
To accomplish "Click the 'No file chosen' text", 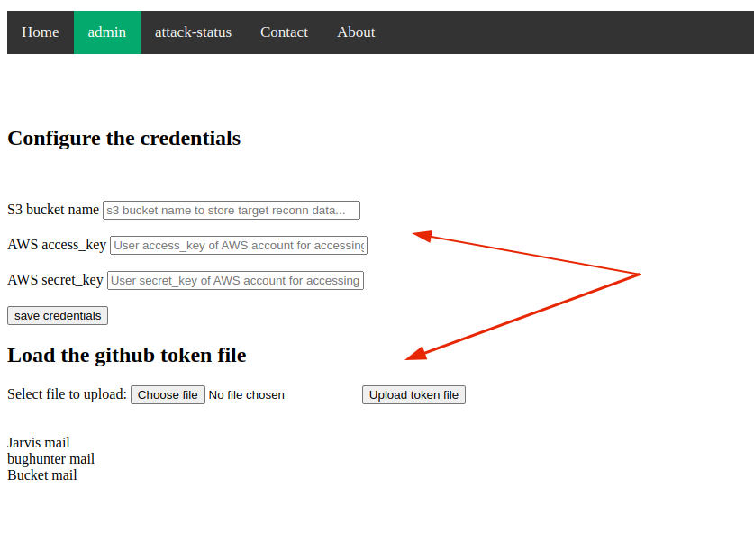I will tap(246, 394).
